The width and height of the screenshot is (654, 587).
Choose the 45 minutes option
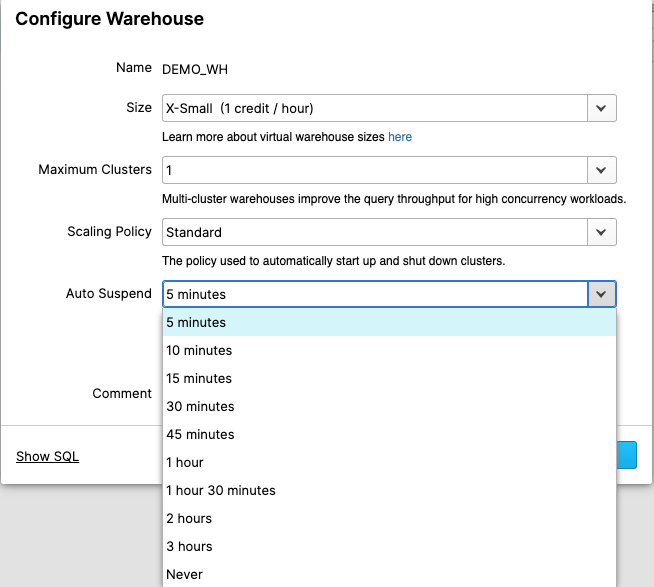(389, 434)
